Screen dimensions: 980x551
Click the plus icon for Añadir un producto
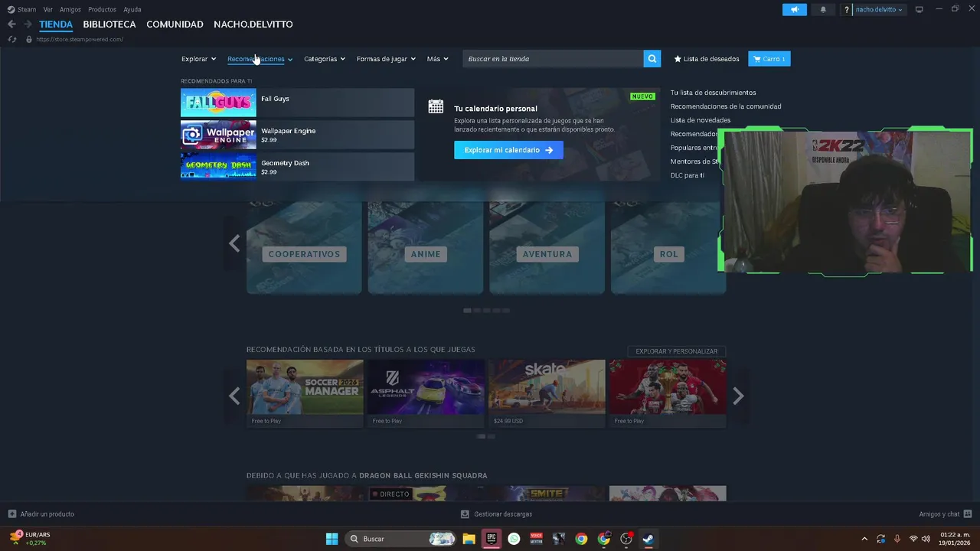[x=12, y=514]
